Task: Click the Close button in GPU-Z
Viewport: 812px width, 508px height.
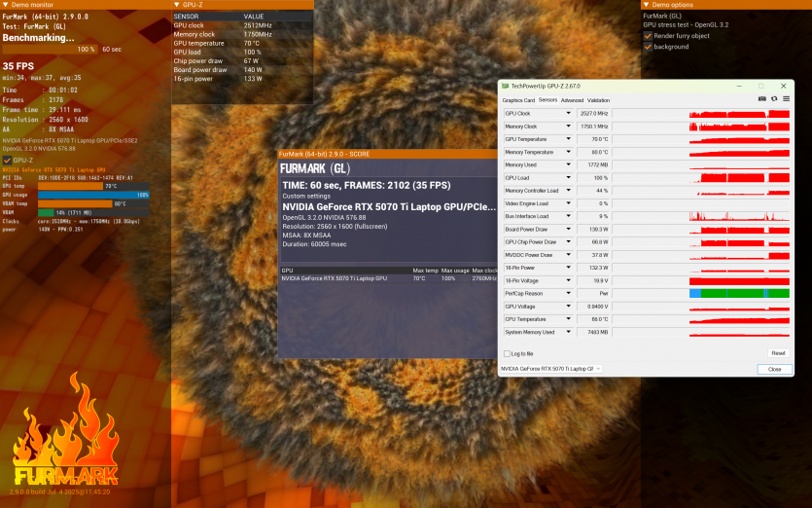Action: click(774, 369)
